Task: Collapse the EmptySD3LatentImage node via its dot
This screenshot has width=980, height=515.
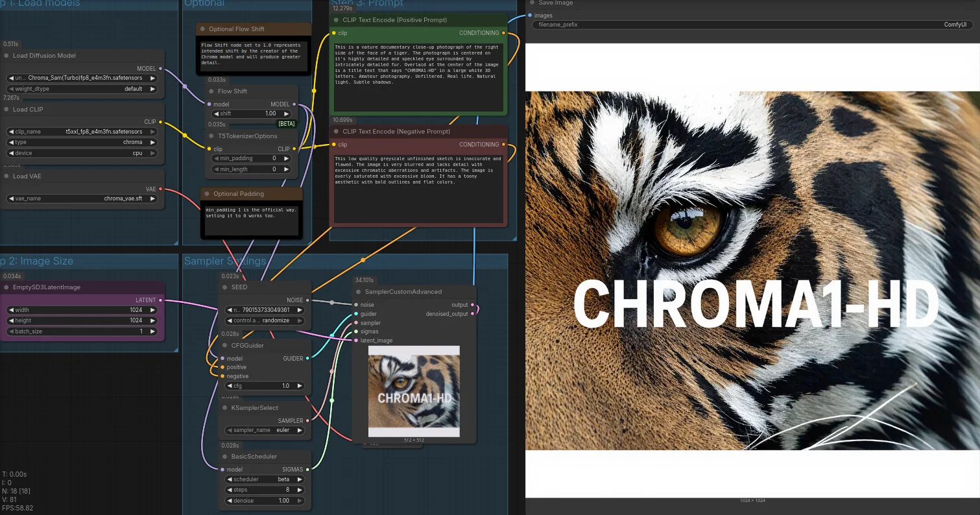Action: (x=6, y=287)
